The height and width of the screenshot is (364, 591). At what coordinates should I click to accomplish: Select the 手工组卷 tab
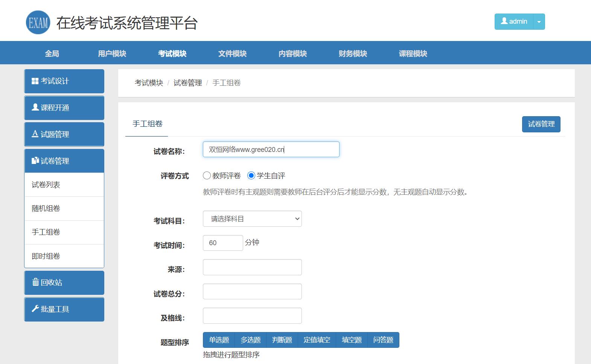point(148,124)
